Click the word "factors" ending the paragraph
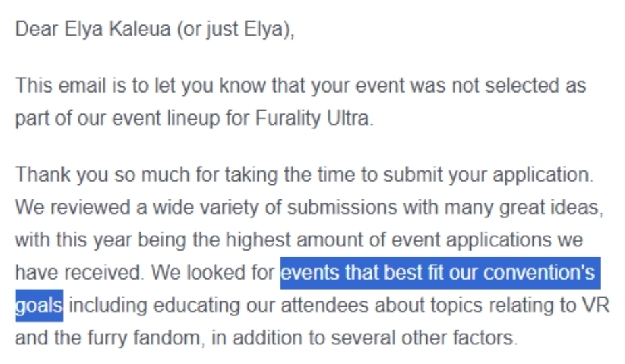625x364 pixels. pos(477,337)
